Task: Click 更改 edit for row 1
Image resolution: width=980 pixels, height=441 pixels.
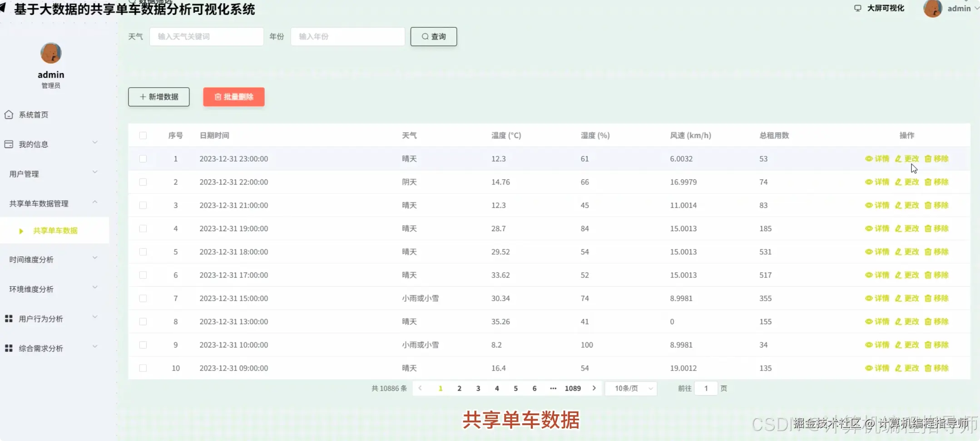Action: tap(907, 159)
